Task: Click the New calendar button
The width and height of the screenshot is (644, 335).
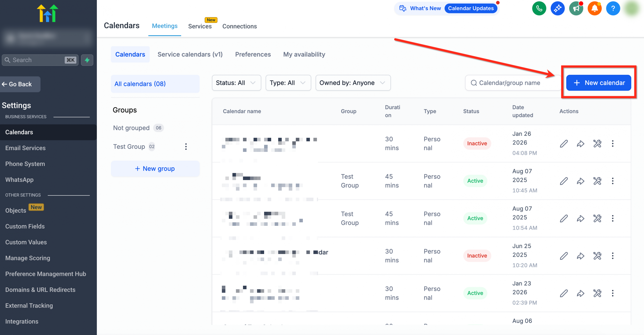Action: coord(598,83)
